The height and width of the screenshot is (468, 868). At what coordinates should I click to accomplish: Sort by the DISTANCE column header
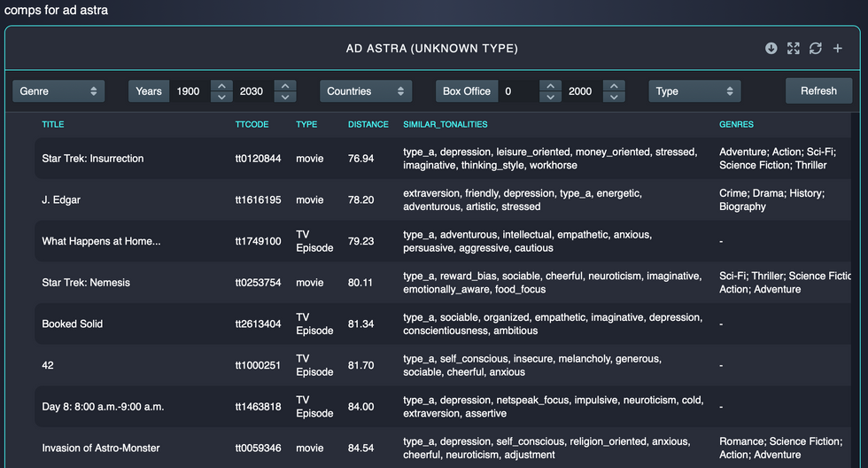point(368,124)
